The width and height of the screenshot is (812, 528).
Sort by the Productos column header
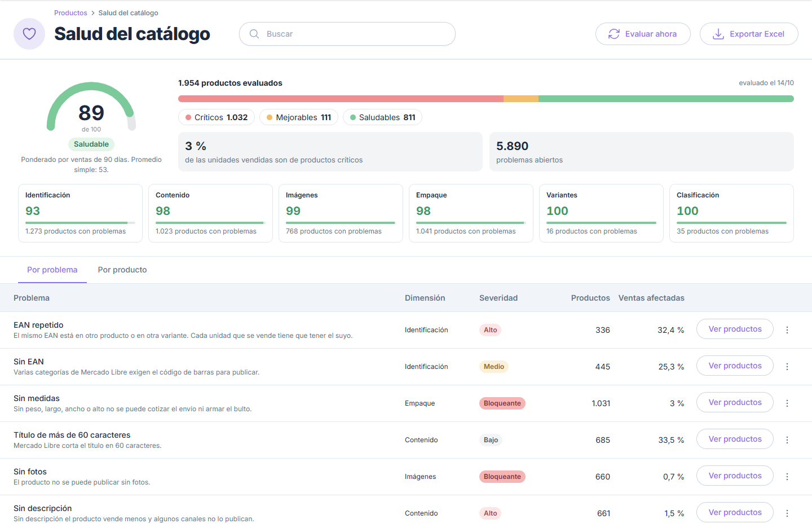coord(590,298)
